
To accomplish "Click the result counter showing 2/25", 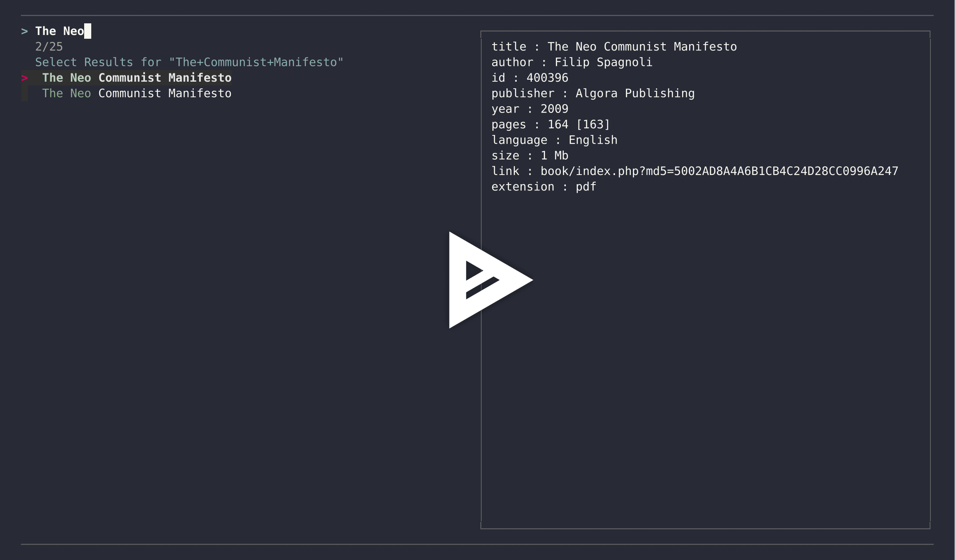I will coord(49,46).
